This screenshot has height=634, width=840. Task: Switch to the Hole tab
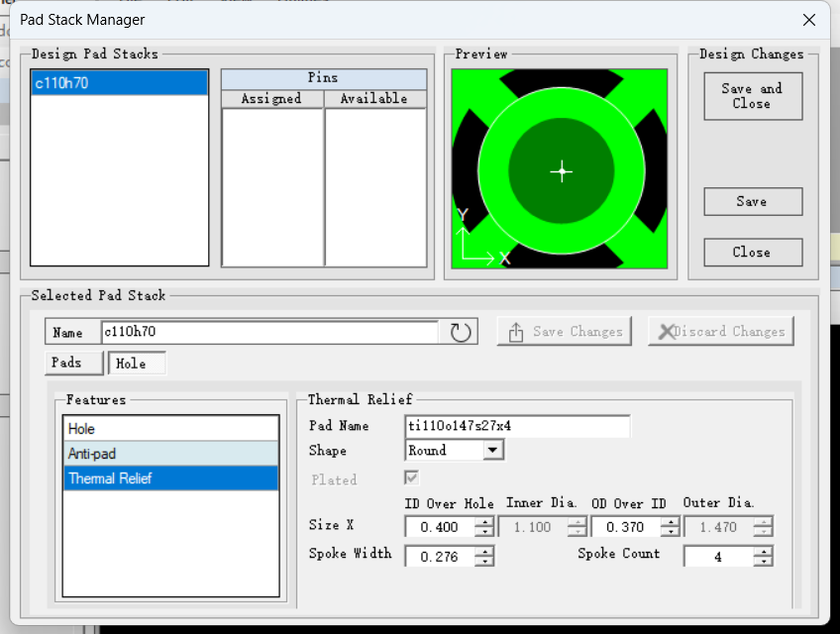pyautogui.click(x=137, y=364)
